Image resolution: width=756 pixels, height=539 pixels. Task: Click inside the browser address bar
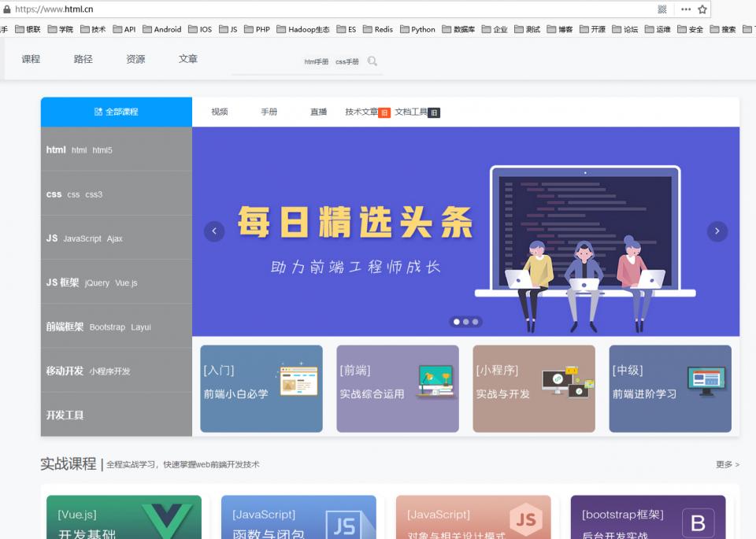click(236, 10)
